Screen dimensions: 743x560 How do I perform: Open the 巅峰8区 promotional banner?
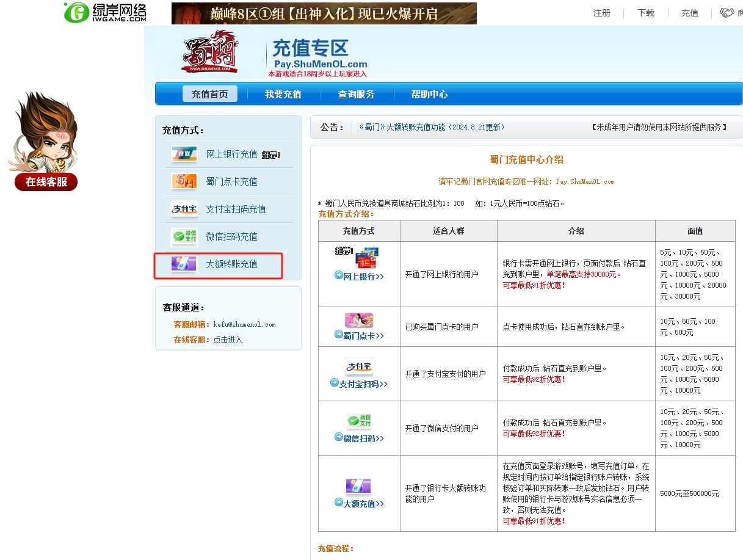[324, 13]
